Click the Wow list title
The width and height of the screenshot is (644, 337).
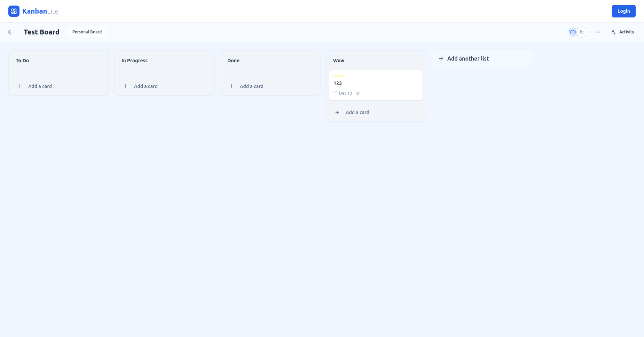tap(339, 61)
